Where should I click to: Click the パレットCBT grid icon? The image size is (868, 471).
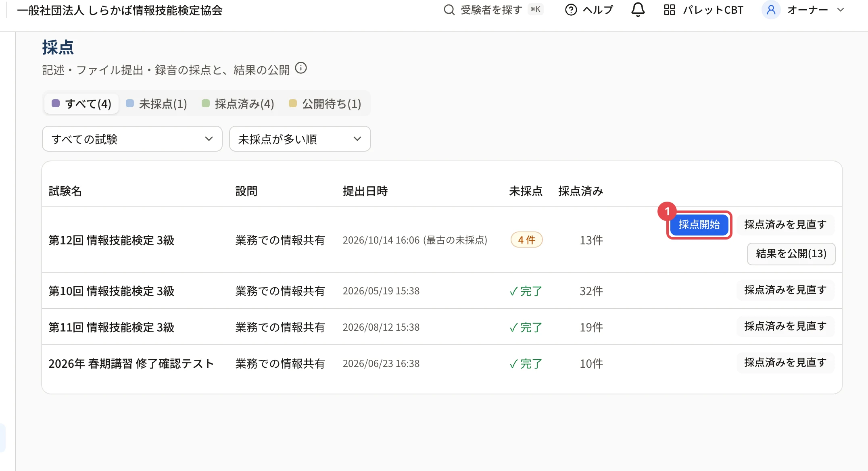pyautogui.click(x=669, y=10)
